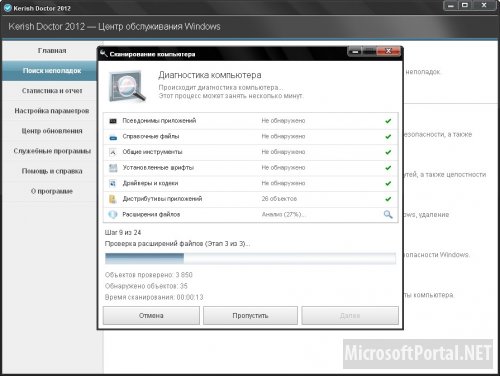
Task: Select the Драйверы и кодеки text
Action: 150,183
